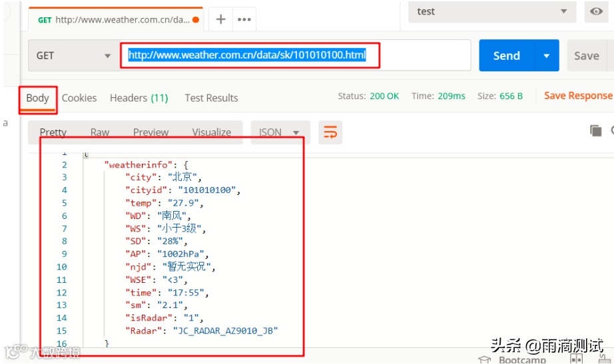
Task: Open a new request tab with plus icon
Action: tap(221, 19)
